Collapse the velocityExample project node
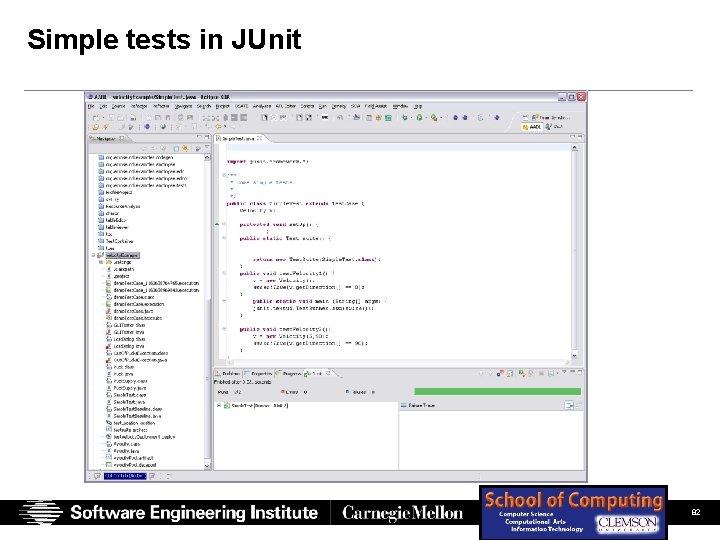The height and width of the screenshot is (540, 720). pos(93,255)
